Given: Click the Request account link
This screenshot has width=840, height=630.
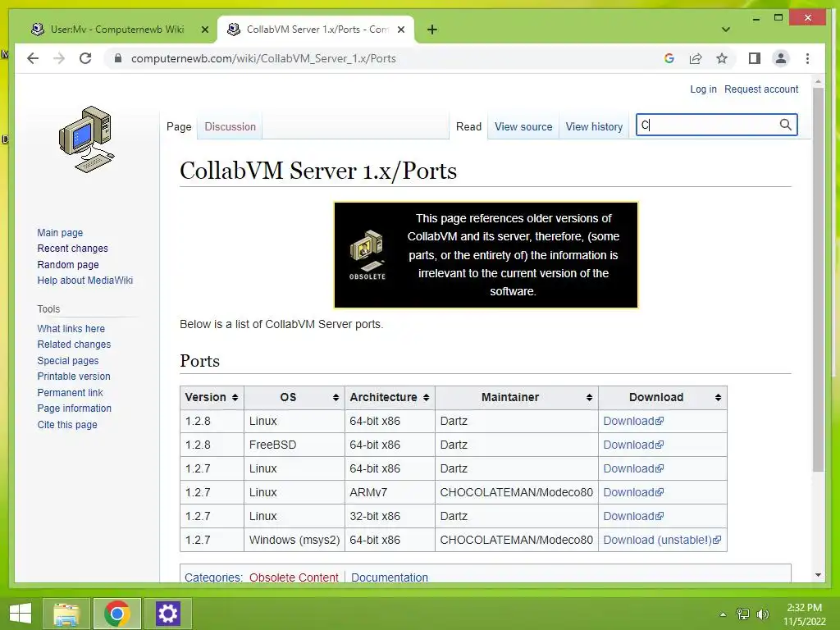Looking at the screenshot, I should click(x=761, y=89).
